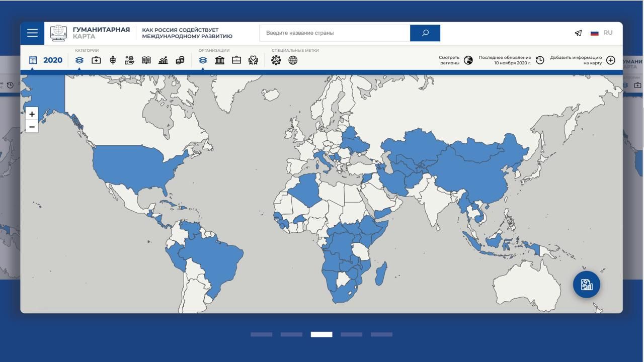Filter by government building organizations icon
Viewport: 644px width, 362px height.
click(x=220, y=60)
